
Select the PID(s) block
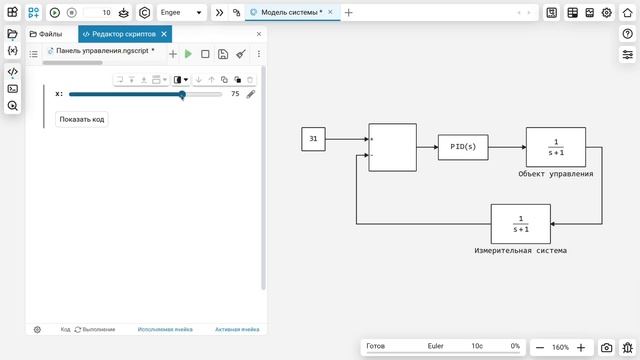(463, 147)
